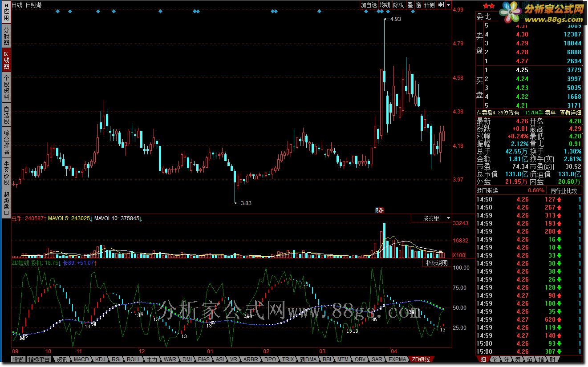
Task: Select the 焰 tab at bottom right
Action: pos(529,359)
